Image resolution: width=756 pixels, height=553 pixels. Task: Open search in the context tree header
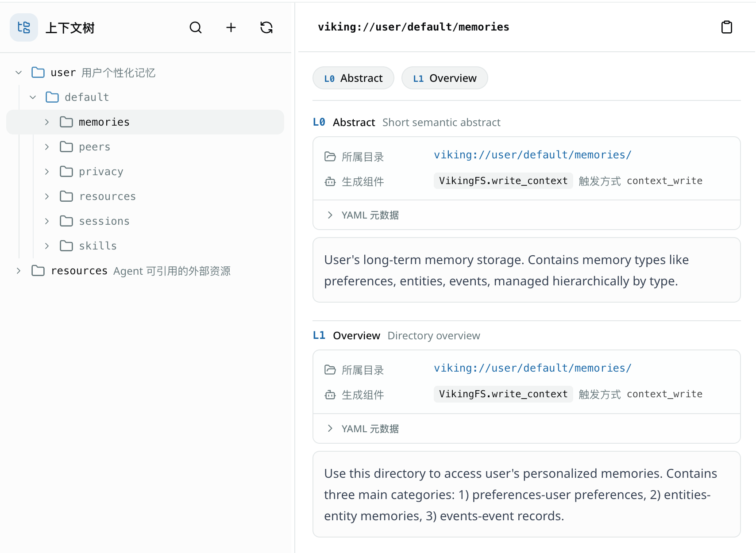point(196,27)
